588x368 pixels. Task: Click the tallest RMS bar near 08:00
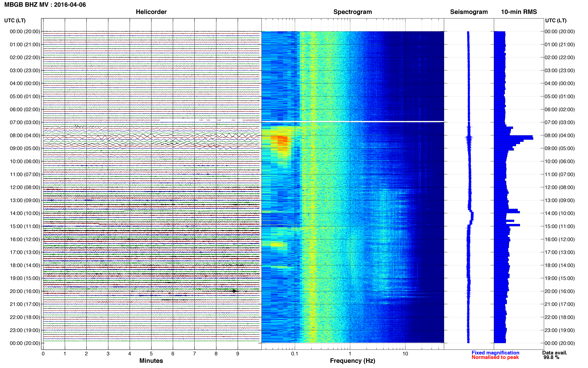tap(514, 138)
